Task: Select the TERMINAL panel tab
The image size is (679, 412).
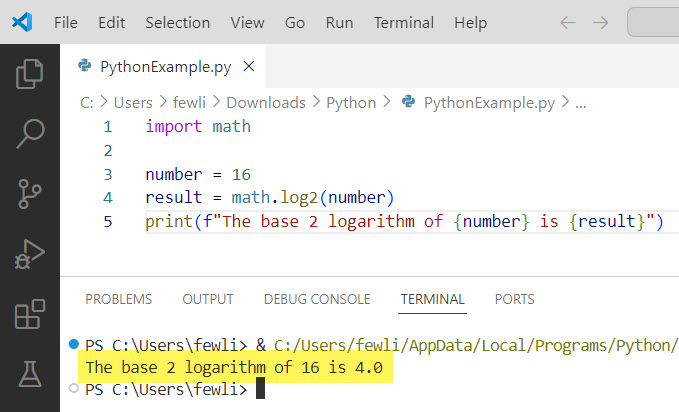Action: click(432, 299)
